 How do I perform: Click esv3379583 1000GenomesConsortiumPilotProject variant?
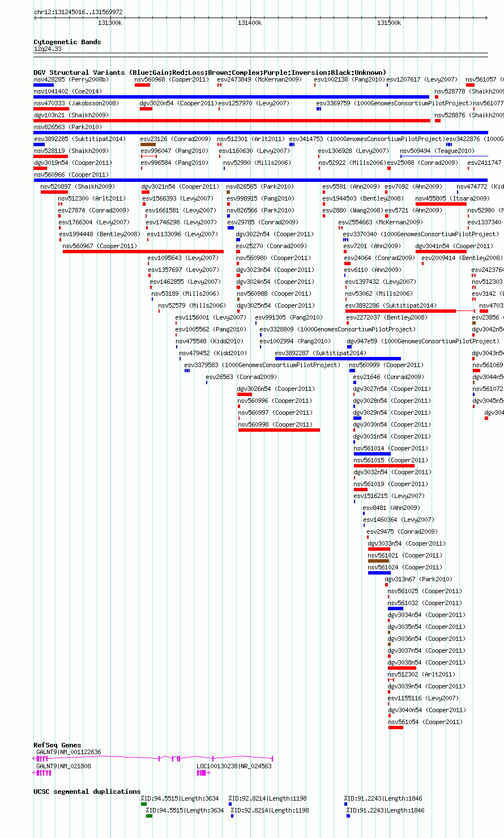[262, 365]
